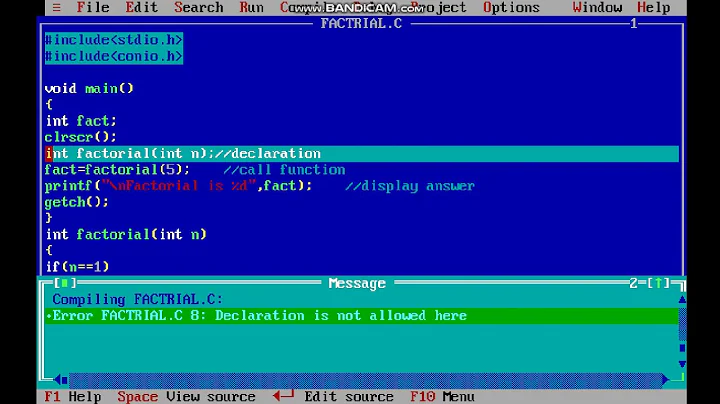Open the File menu
Screen dimensions: 720x404
point(93,7)
